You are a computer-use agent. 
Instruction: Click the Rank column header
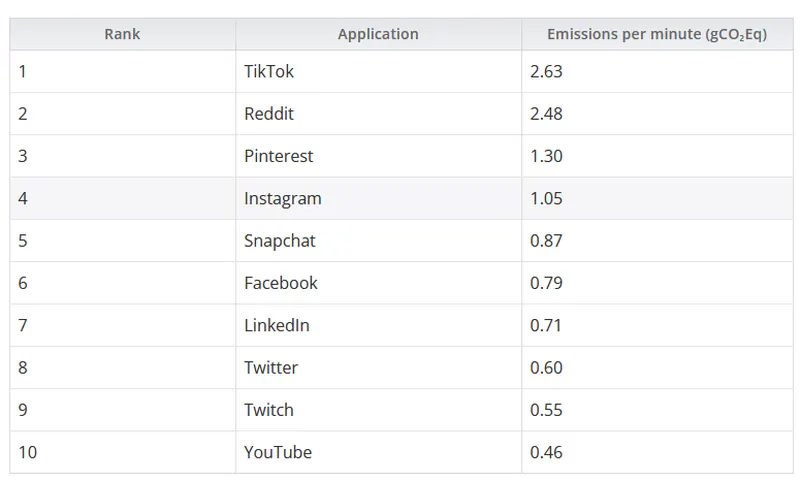122,34
